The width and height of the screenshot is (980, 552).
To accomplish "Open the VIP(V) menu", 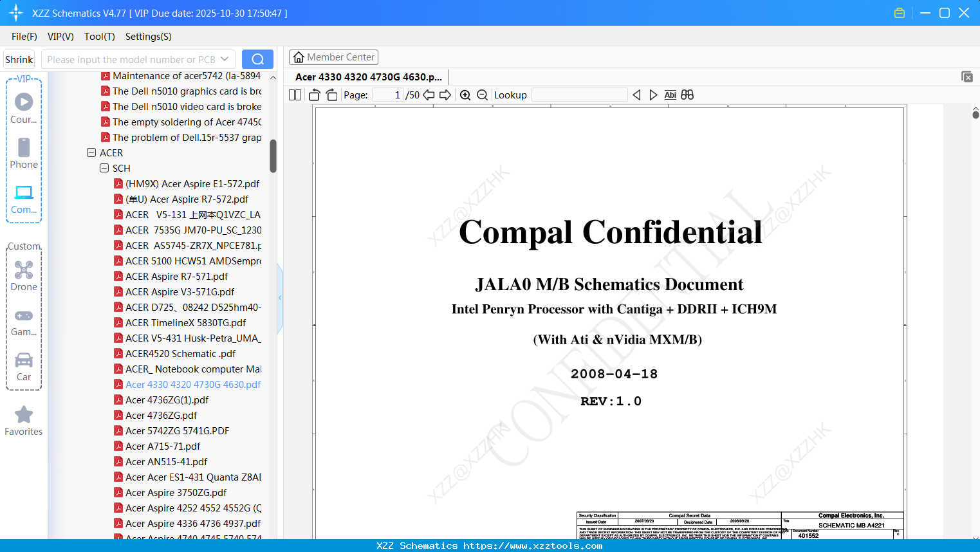I will 60,37.
